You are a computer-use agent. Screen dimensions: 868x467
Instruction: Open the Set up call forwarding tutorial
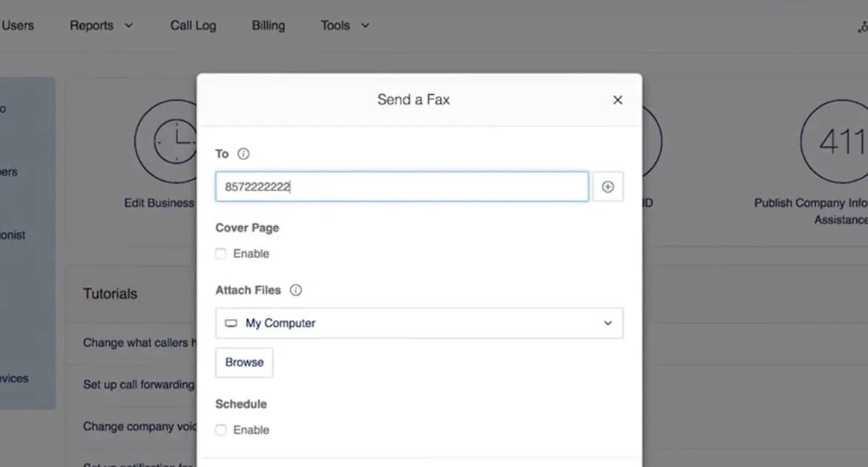point(139,385)
